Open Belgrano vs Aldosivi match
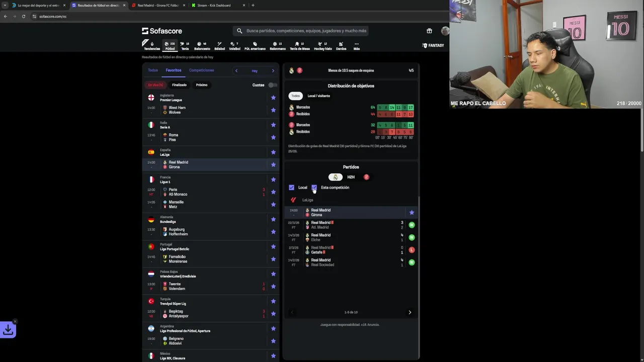 (211, 341)
